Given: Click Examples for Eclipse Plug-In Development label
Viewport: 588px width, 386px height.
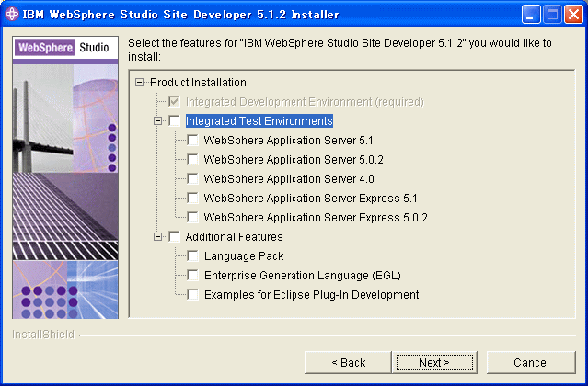Looking at the screenshot, I should point(311,295).
